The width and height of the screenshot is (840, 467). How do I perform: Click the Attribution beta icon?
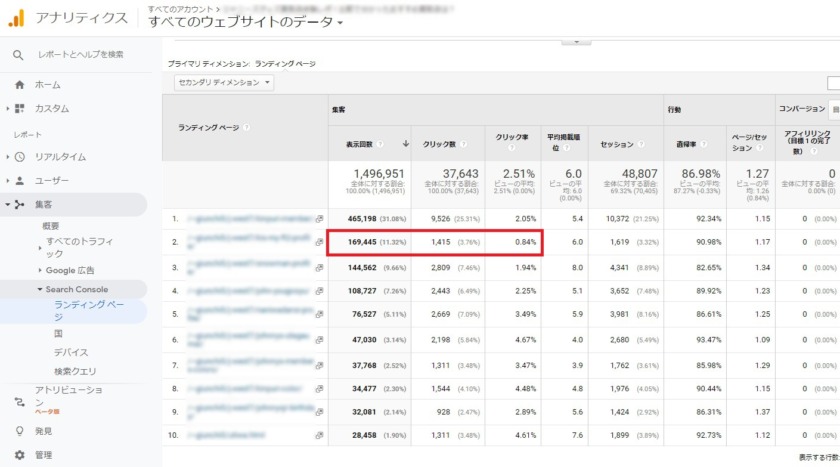pos(20,402)
